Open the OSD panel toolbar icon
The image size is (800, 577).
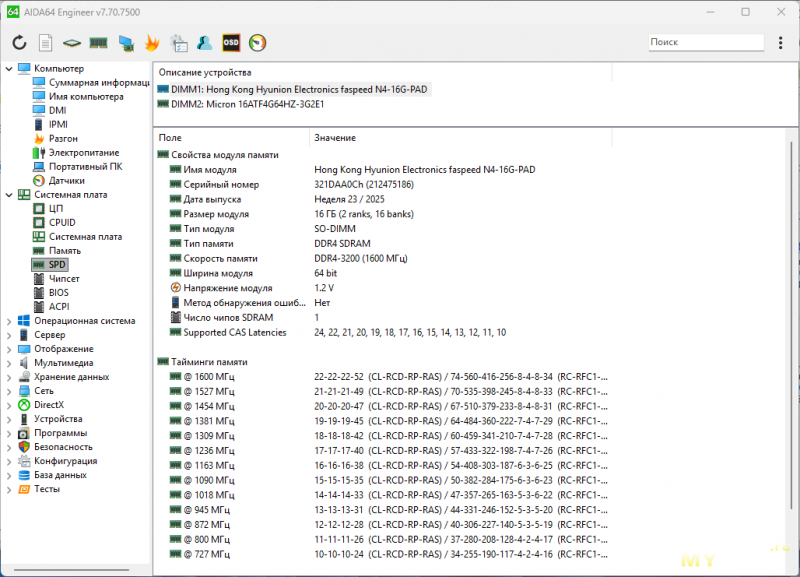pos(231,43)
